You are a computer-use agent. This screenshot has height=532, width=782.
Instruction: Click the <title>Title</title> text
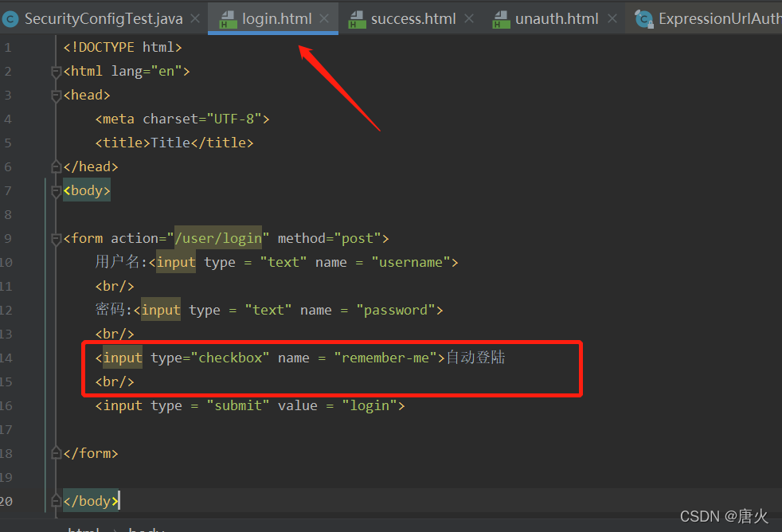pyautogui.click(x=174, y=143)
